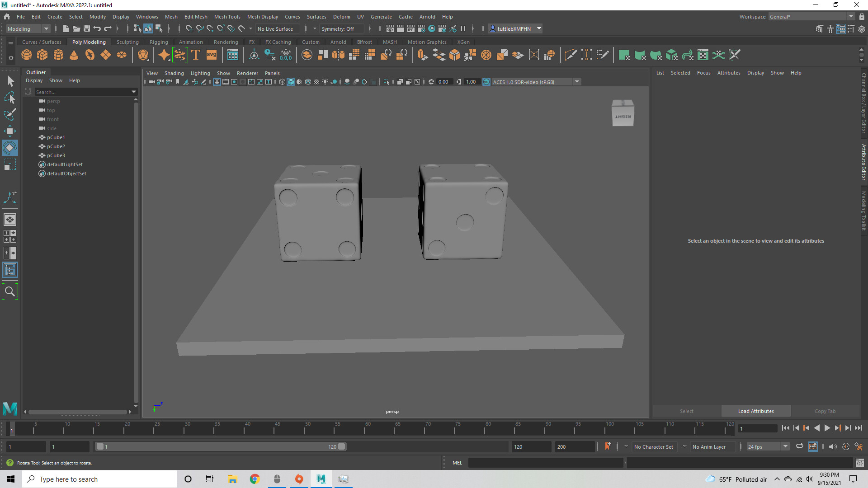Switch to the Sculpting shelf tab
This screenshot has height=488, width=868.
[127, 42]
